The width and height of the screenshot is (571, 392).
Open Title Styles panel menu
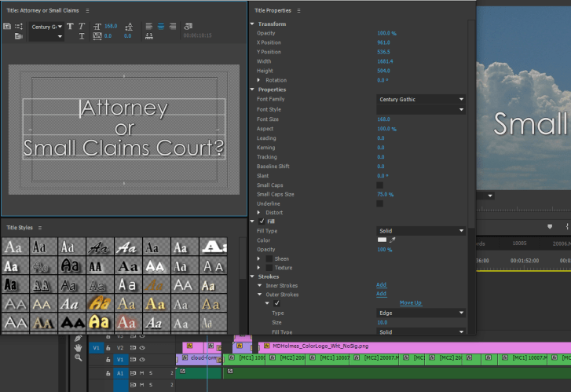click(x=41, y=228)
